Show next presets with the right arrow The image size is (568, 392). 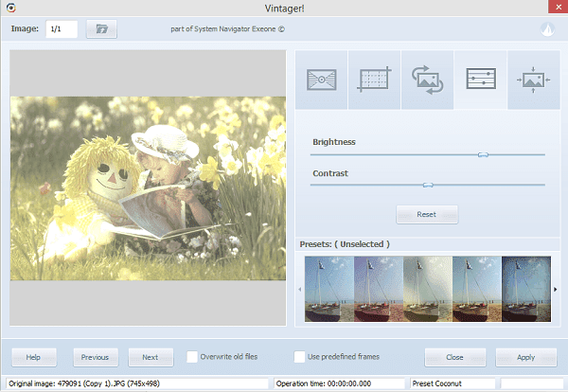click(556, 289)
